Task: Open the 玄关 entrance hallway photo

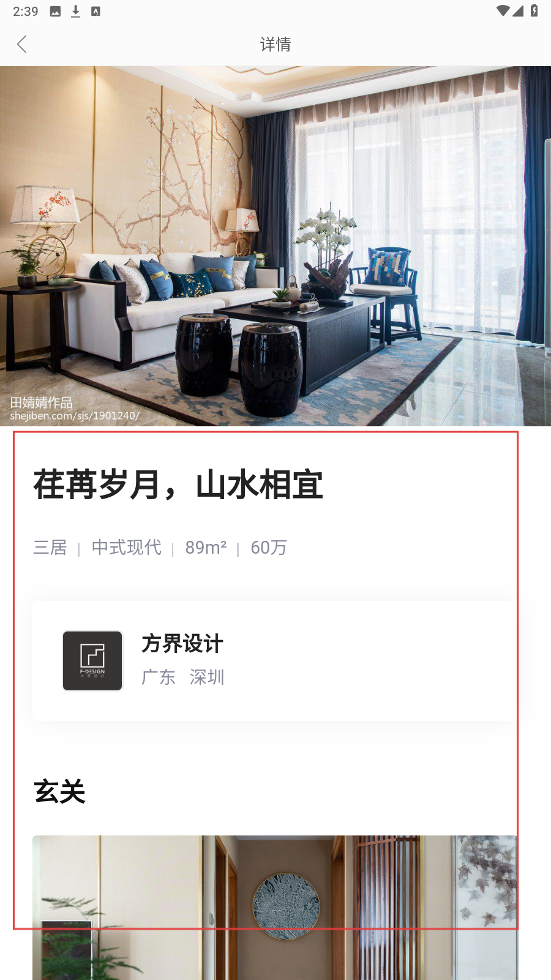Action: (275, 908)
